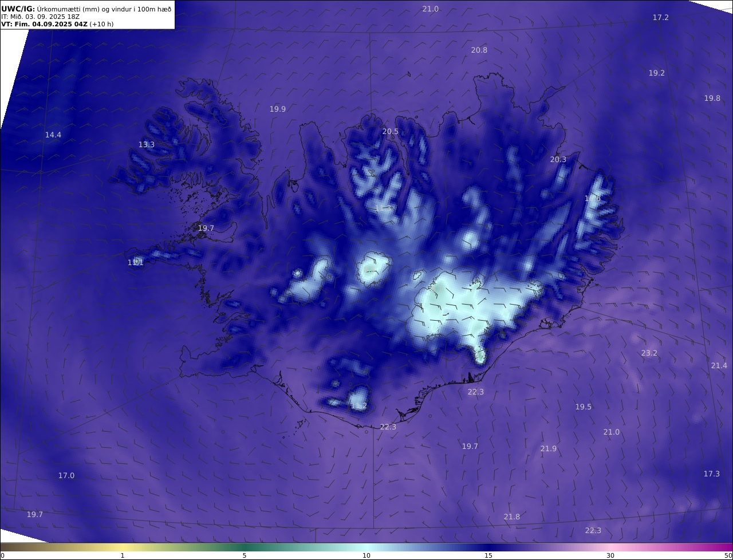
Task: Select the 20.3 value label
Action: coord(558,160)
